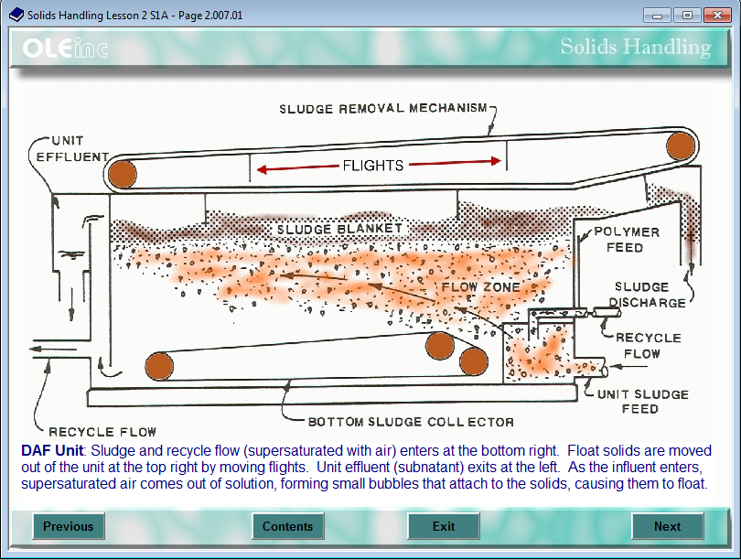Open the Contents page
This screenshot has width=741, height=560.
tap(288, 526)
